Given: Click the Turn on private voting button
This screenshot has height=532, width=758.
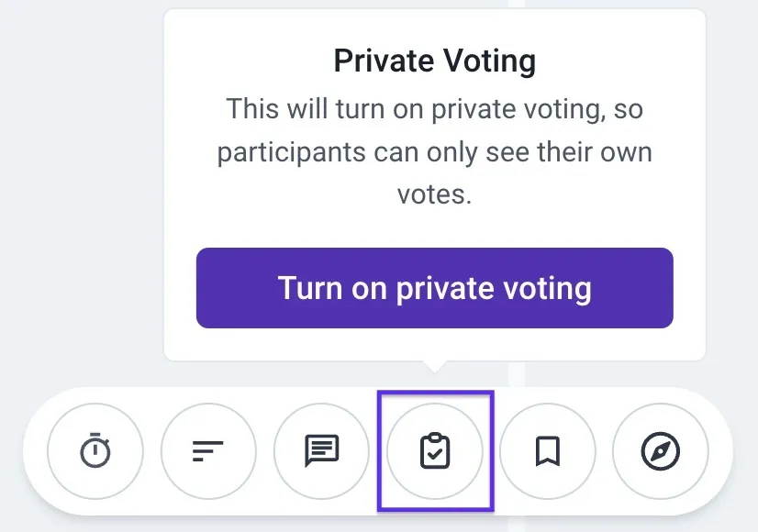Looking at the screenshot, I should click(434, 287).
